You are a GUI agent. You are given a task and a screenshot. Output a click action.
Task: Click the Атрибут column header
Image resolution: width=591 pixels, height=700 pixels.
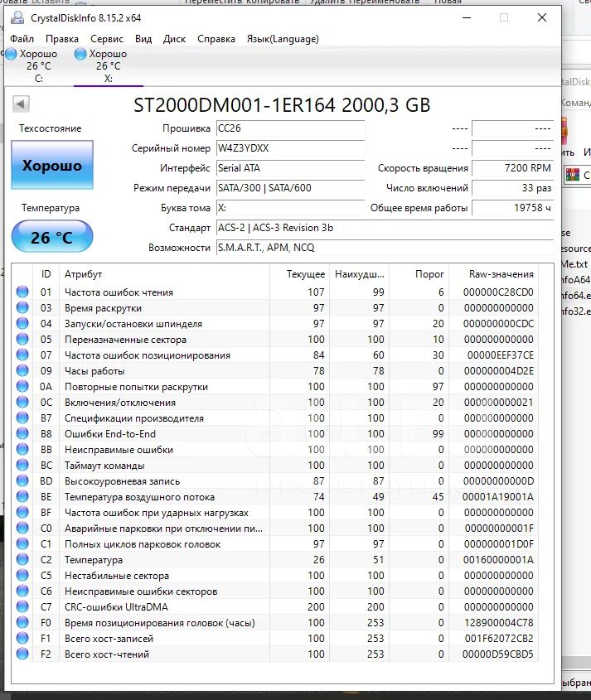tap(164, 274)
